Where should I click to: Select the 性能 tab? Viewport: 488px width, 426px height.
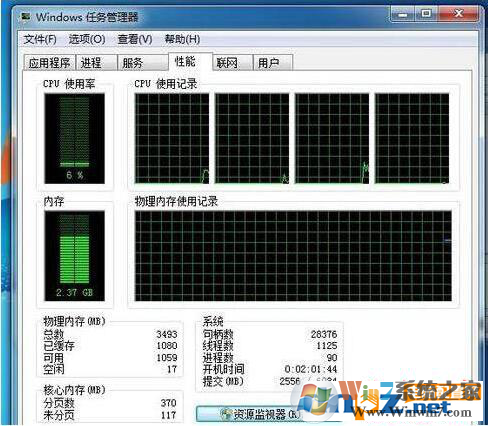[190, 61]
